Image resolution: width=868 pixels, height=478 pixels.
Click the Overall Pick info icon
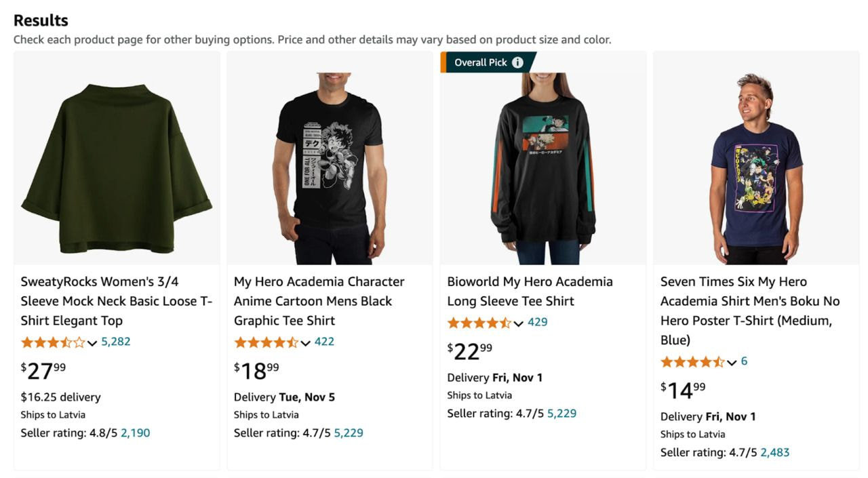pyautogui.click(x=517, y=62)
